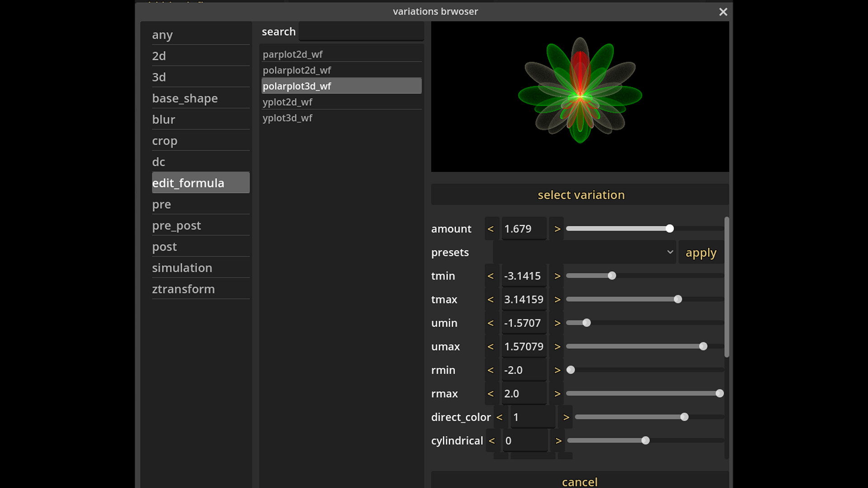Decrease the umin value with left arrow
868x488 pixels.
491,323
